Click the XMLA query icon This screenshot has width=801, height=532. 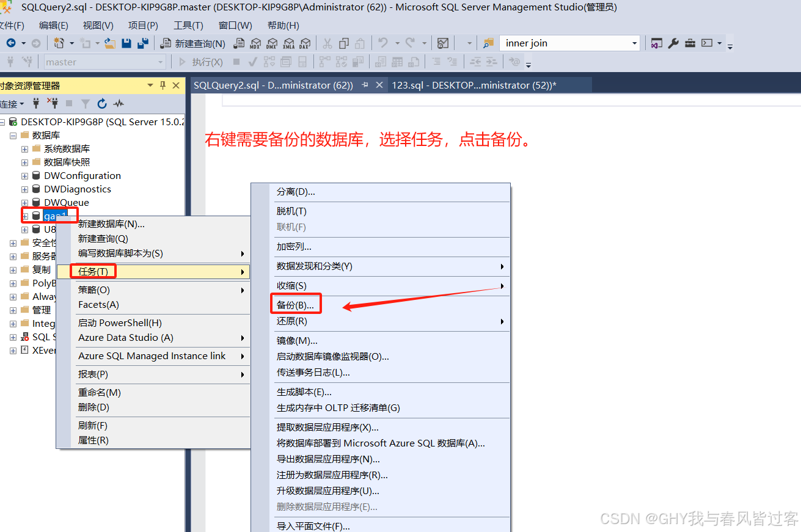pyautogui.click(x=288, y=43)
